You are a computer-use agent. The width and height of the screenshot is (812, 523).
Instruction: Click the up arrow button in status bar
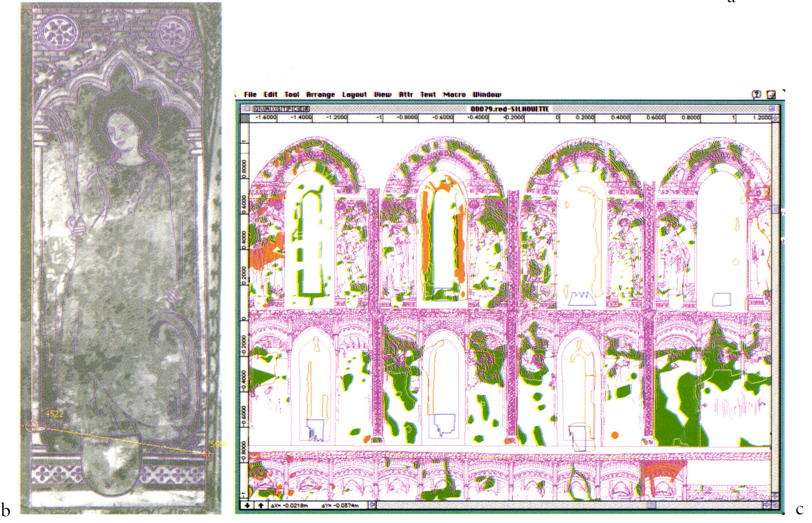(x=260, y=505)
